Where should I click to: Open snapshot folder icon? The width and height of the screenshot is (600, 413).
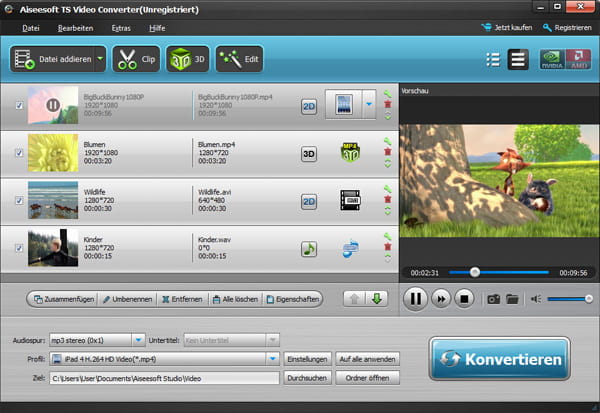(512, 299)
